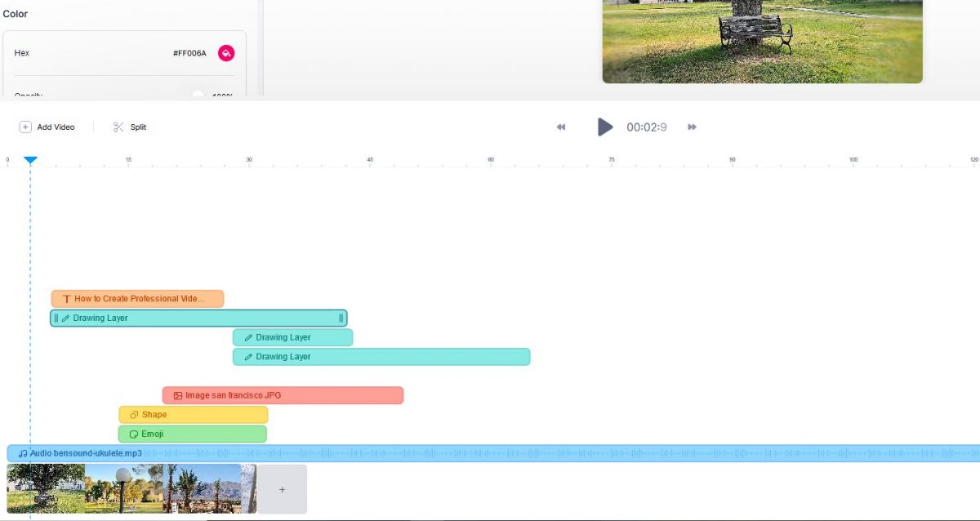Image resolution: width=980 pixels, height=521 pixels.
Task: Click the playhead marker at the timeline start
Action: tap(30, 161)
